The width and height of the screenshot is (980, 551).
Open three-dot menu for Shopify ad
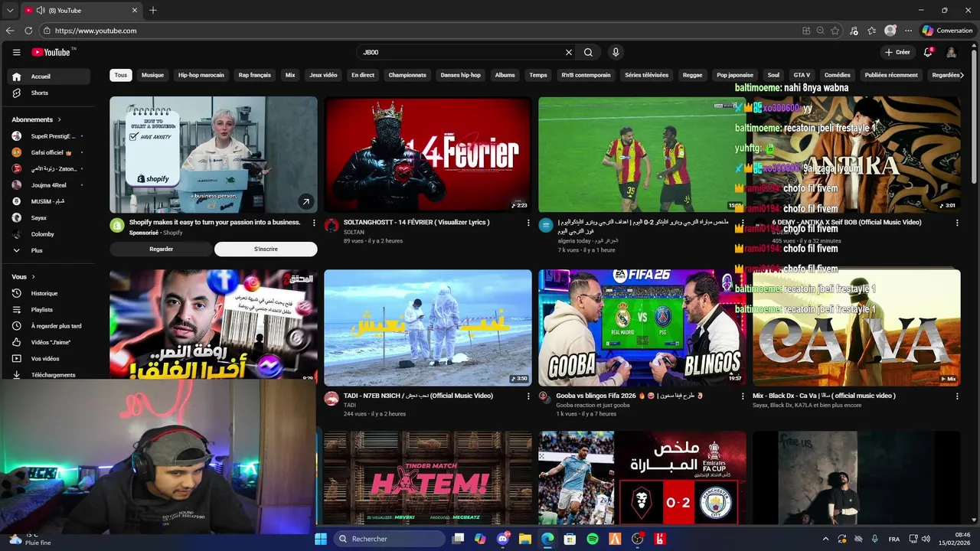point(314,223)
